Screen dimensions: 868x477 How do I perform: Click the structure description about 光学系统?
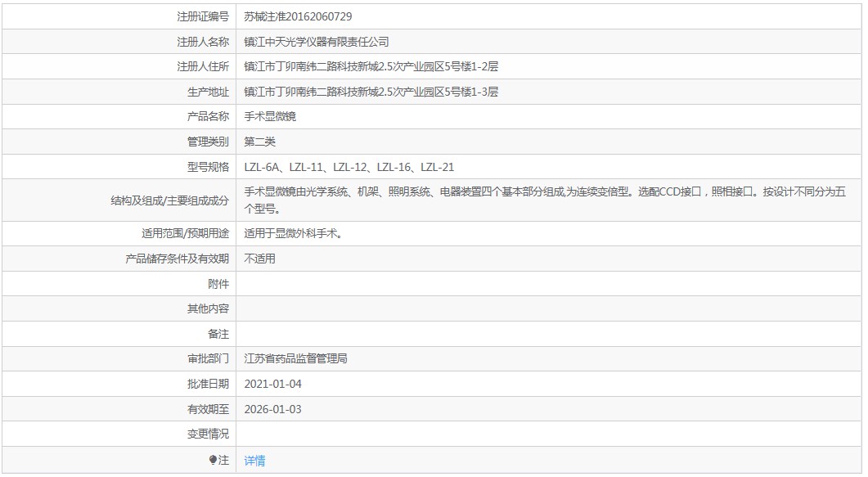coord(545,200)
